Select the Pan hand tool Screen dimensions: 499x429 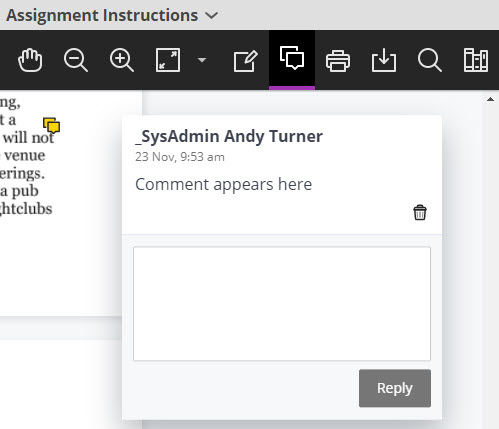point(30,60)
